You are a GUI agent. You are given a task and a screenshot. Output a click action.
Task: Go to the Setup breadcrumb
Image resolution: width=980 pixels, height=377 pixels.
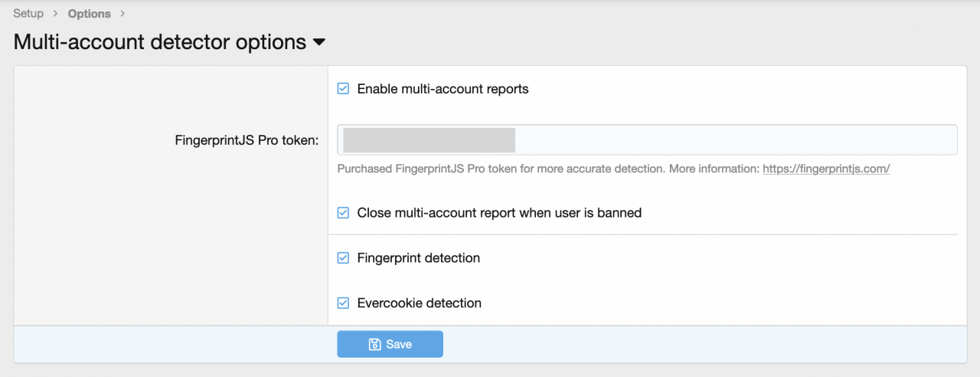coord(28,14)
